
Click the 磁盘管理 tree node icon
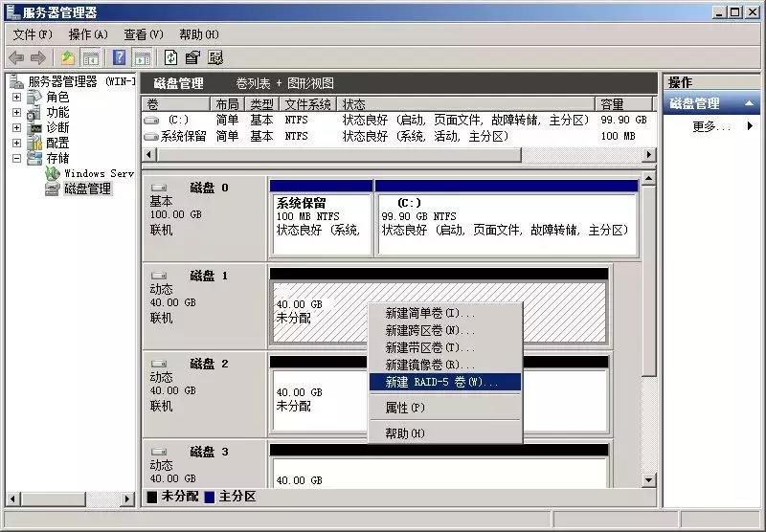[x=53, y=188]
